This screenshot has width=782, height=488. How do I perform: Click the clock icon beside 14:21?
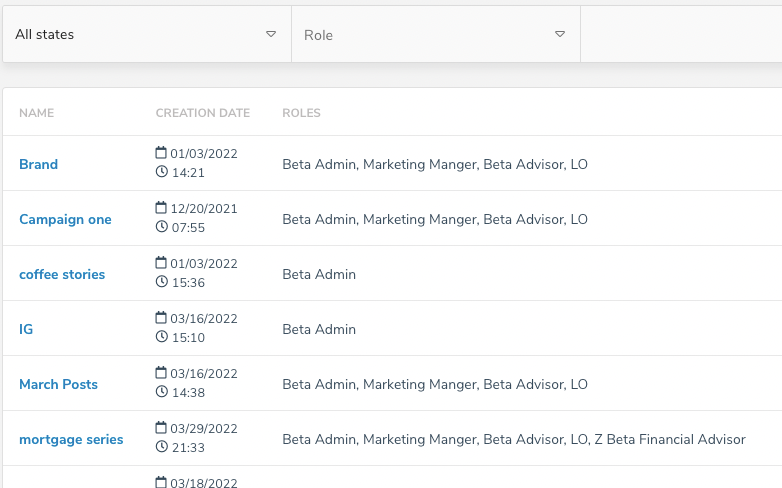(x=162, y=172)
